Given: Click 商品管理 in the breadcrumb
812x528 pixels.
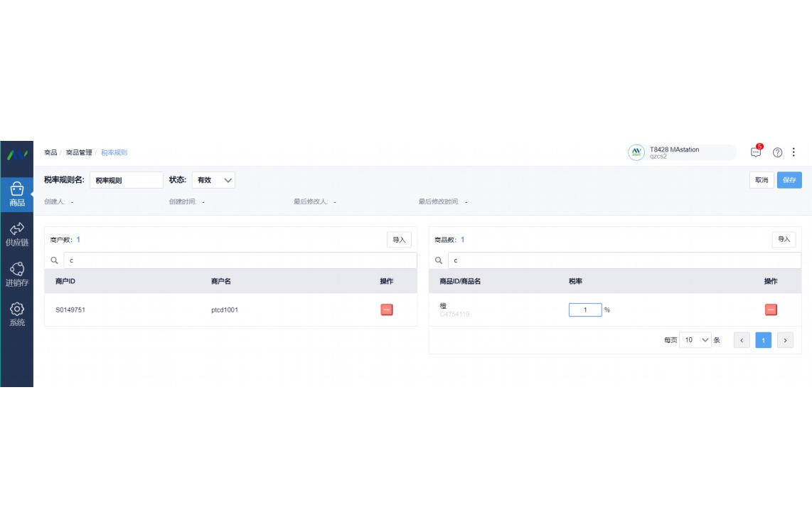Looking at the screenshot, I should tap(78, 152).
